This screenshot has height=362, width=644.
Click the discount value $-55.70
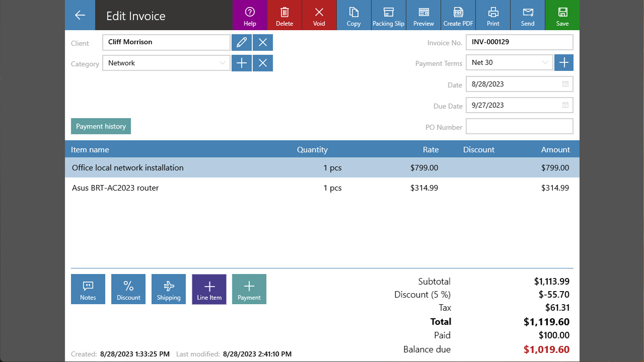click(554, 295)
